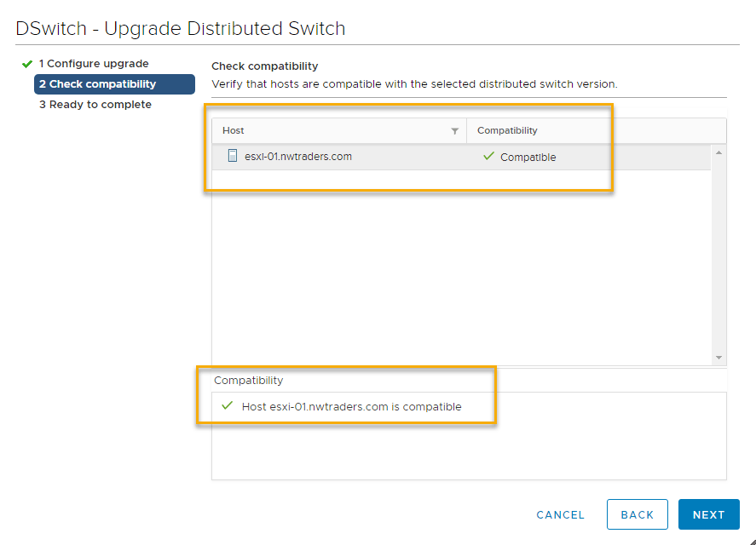Jump to step 3 Ready to complete

click(95, 105)
